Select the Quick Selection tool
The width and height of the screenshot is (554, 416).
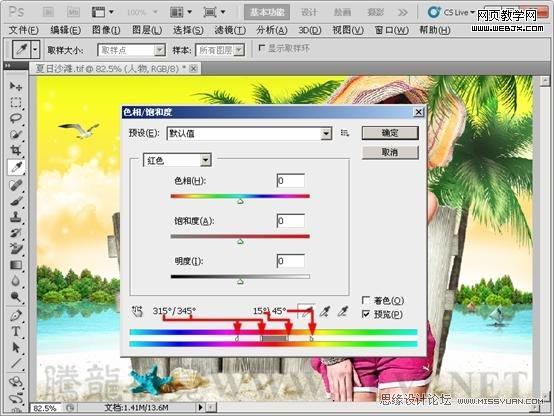click(x=16, y=134)
